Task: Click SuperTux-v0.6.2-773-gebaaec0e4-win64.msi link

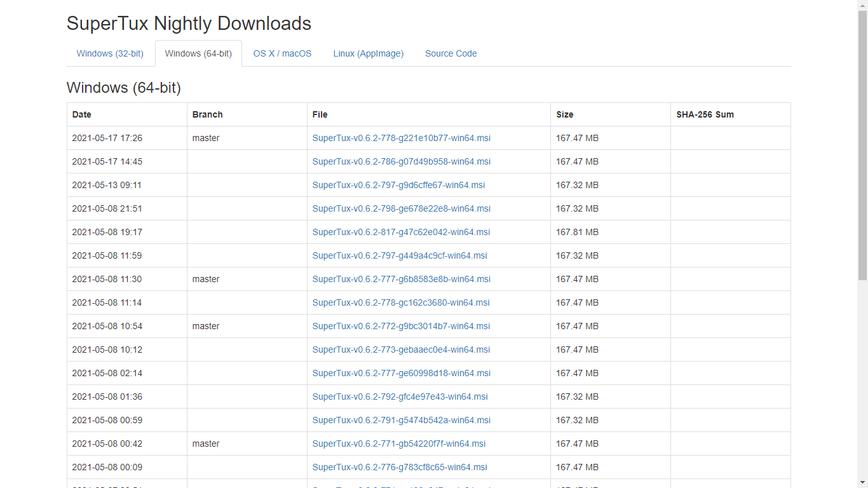Action: coord(401,349)
